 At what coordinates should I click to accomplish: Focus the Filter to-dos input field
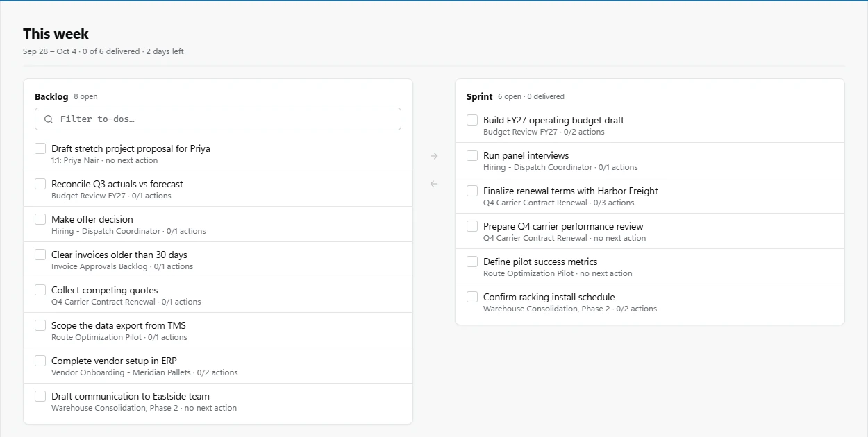point(218,119)
